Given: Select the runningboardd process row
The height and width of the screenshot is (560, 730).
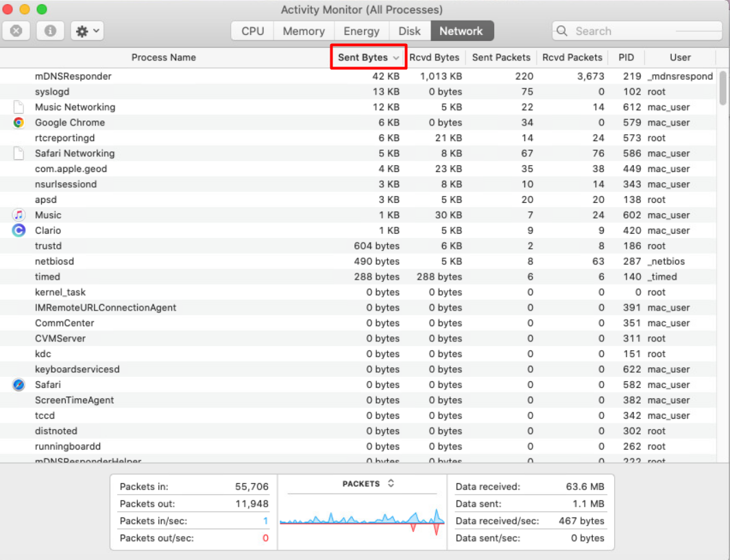Looking at the screenshot, I should (358, 446).
